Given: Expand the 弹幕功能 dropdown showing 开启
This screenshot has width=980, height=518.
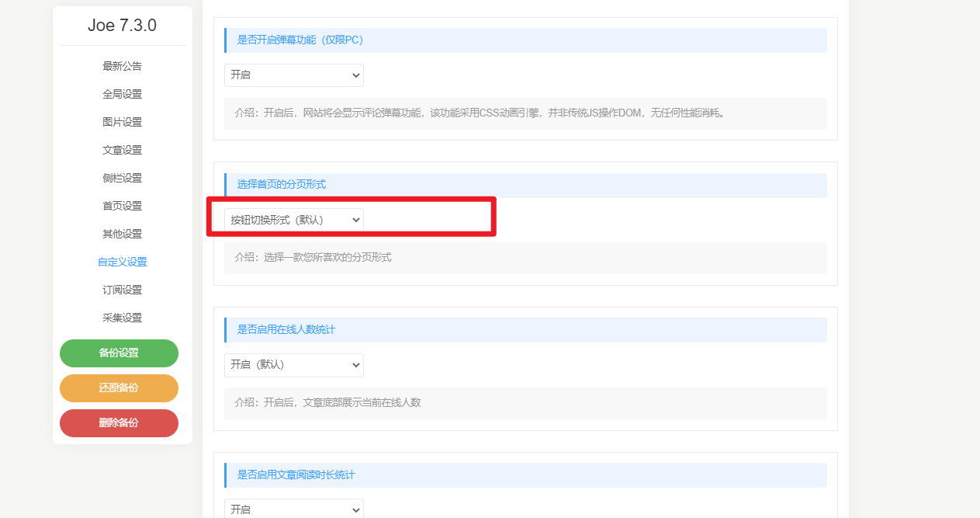Looking at the screenshot, I should (293, 75).
